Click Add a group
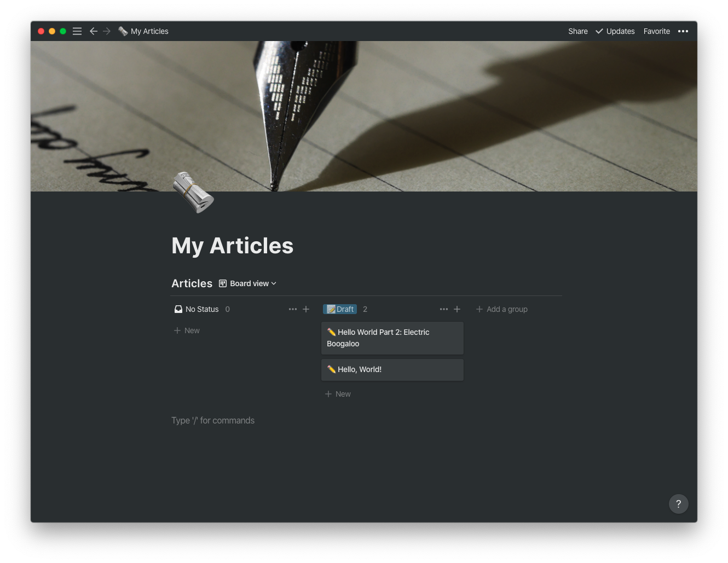The image size is (728, 563). (x=502, y=309)
